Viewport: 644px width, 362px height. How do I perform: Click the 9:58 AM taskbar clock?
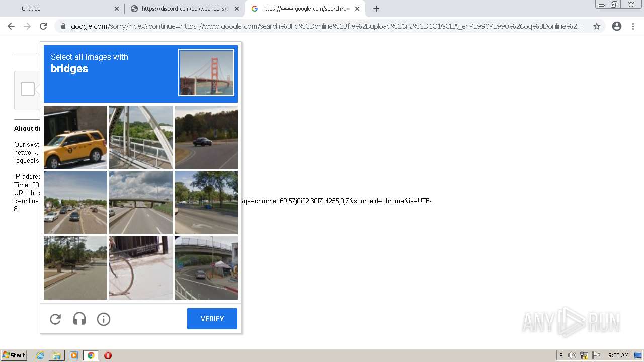(x=618, y=355)
